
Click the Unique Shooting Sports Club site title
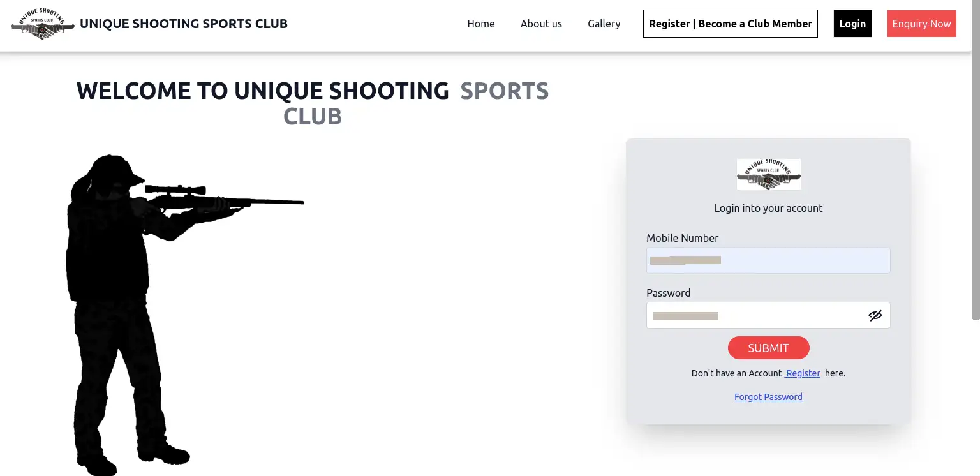point(184,24)
